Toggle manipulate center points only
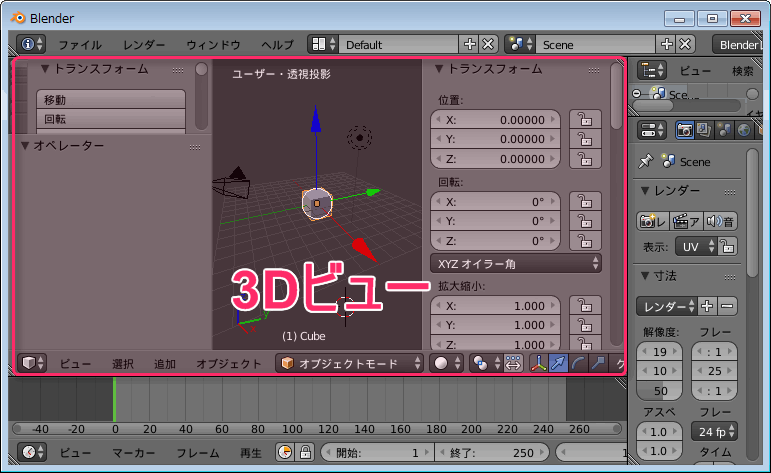The height and width of the screenshot is (473, 771). pyautogui.click(x=513, y=363)
